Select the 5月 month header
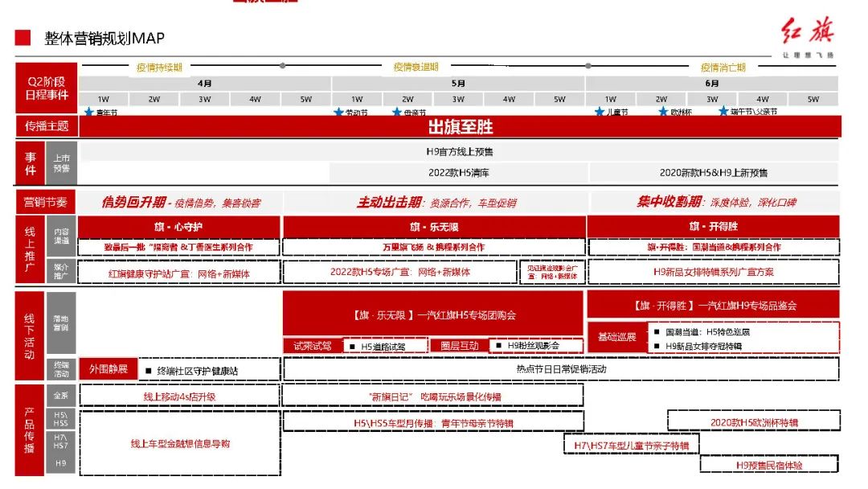 click(458, 83)
